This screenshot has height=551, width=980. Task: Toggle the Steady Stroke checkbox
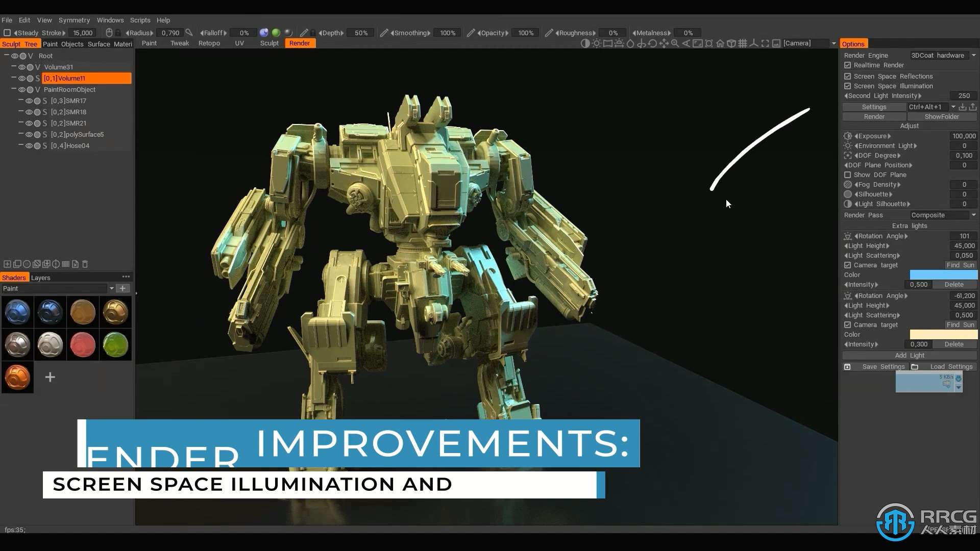tap(7, 33)
